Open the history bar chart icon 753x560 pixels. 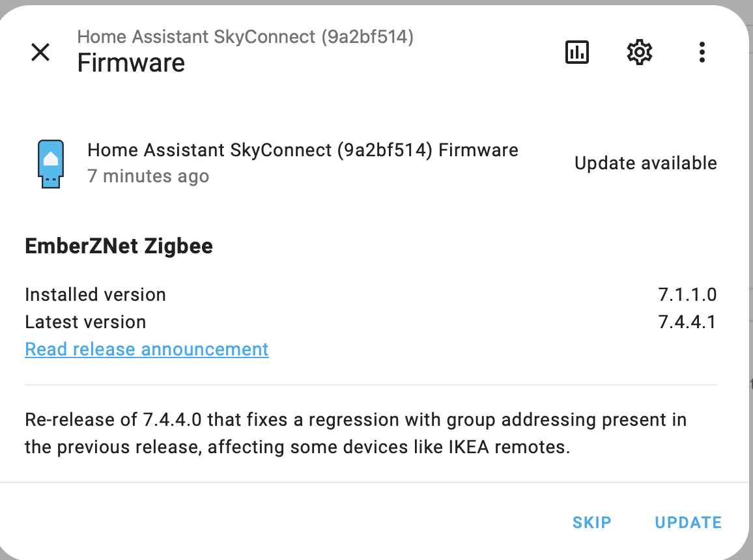[576, 52]
